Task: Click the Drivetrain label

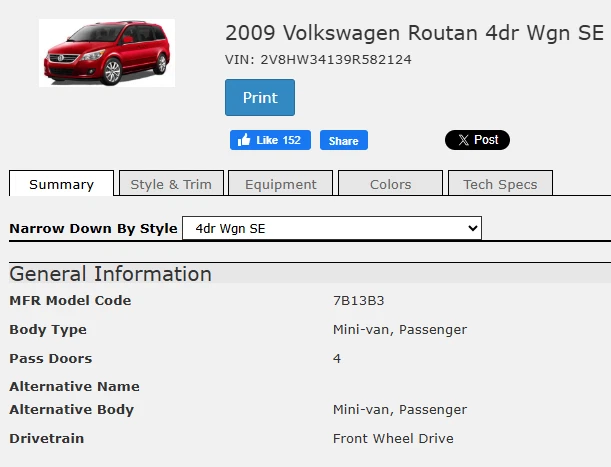Action: point(47,438)
